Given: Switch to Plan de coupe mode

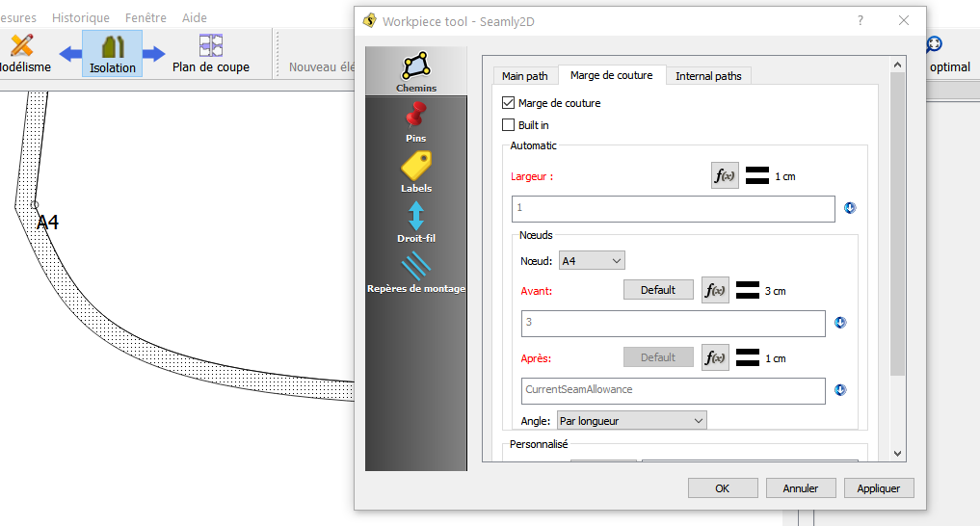Looking at the screenshot, I should click(x=210, y=53).
